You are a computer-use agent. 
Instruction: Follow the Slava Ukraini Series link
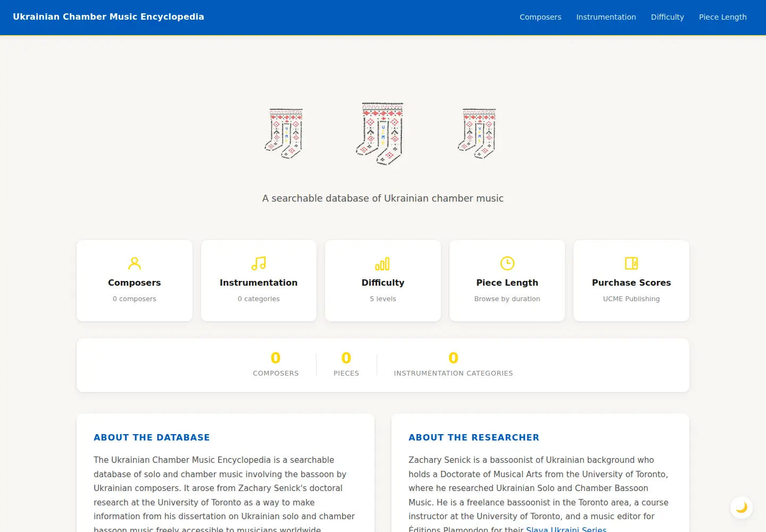click(566, 529)
